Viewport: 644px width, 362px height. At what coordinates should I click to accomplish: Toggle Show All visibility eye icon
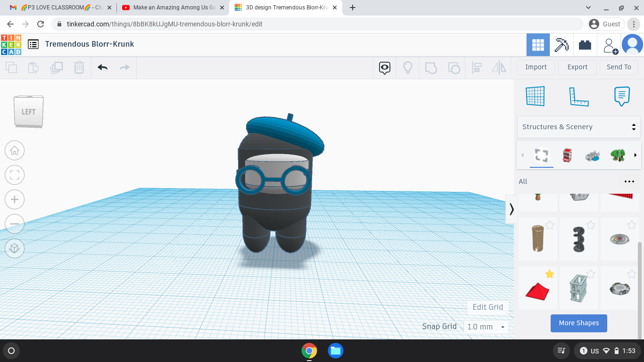click(385, 68)
